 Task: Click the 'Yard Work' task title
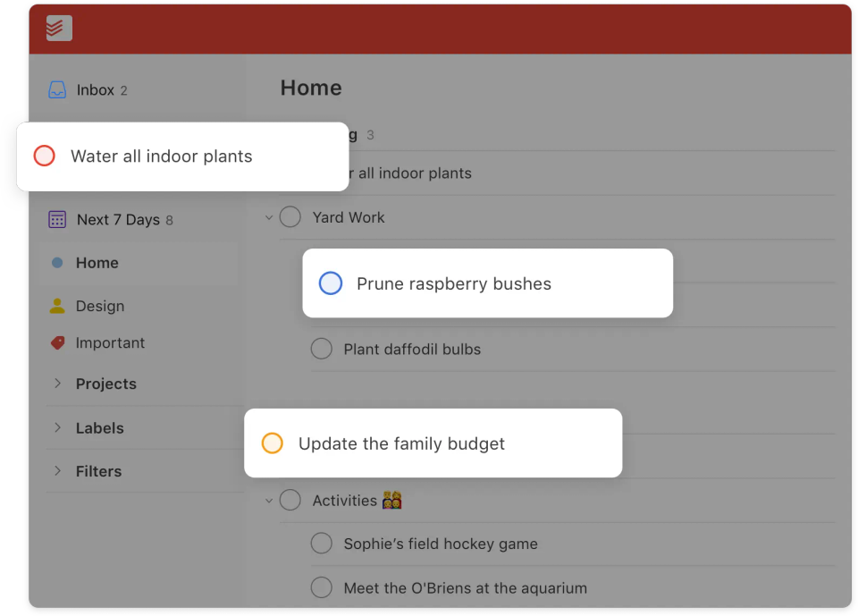[x=349, y=217]
